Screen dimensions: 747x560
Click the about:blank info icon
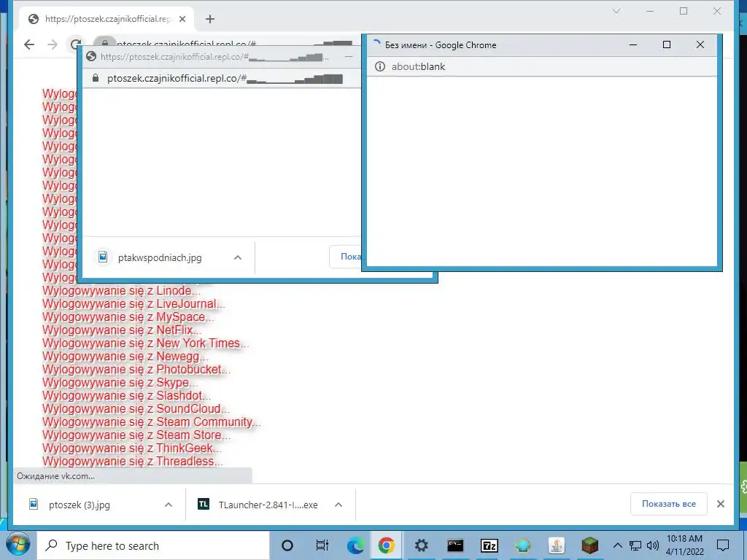click(379, 66)
